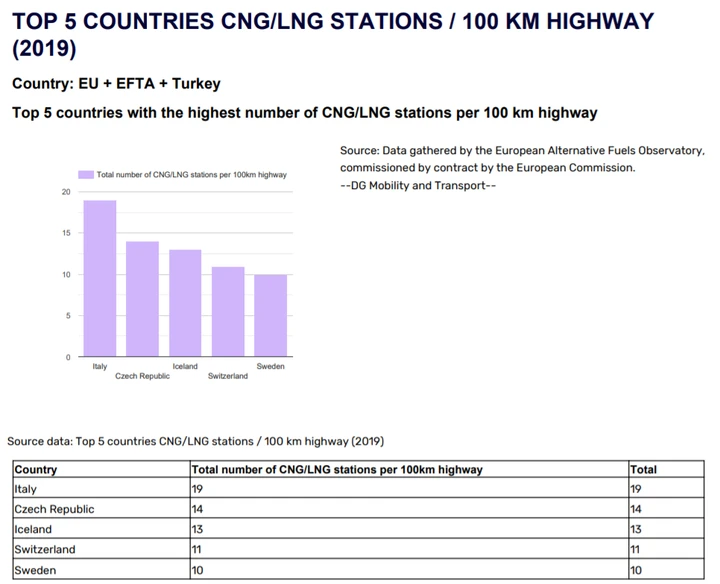Viewport: 720px width, 584px height.
Task: Click the 'Country' table header cell
Action: coord(101,469)
